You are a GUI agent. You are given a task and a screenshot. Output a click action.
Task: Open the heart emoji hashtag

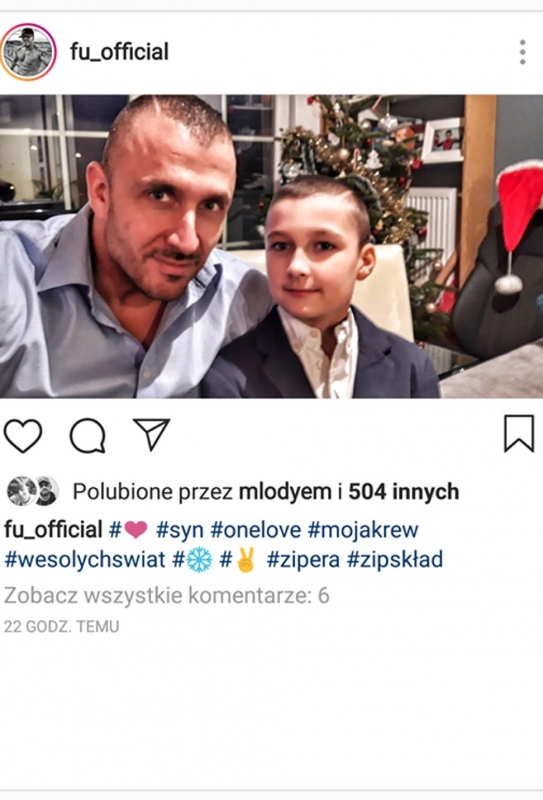pyautogui.click(x=129, y=530)
